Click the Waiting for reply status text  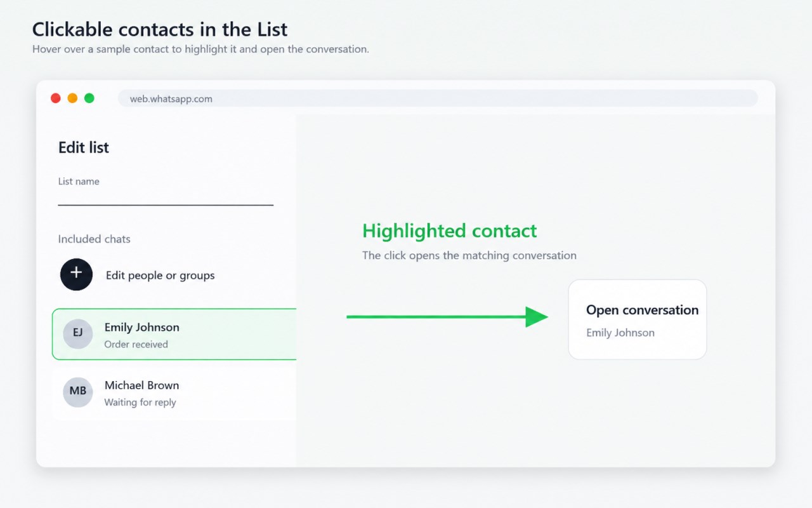(140, 402)
